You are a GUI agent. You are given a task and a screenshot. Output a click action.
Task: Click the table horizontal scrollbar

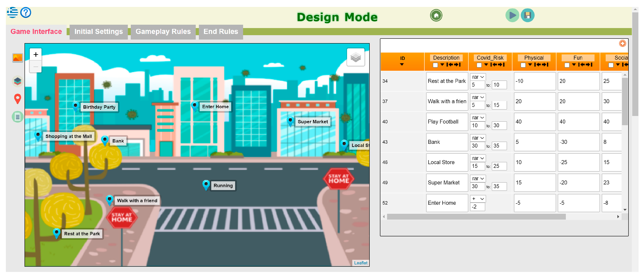coord(476,216)
